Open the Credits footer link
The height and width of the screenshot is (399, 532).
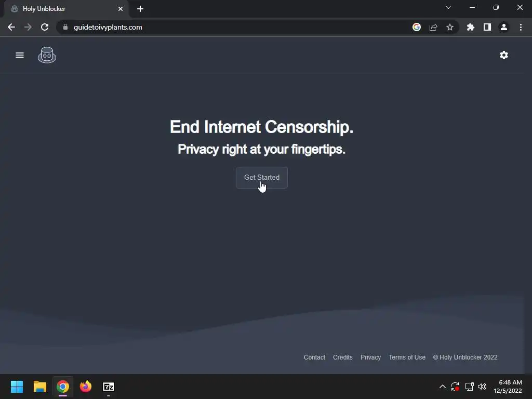click(343, 357)
